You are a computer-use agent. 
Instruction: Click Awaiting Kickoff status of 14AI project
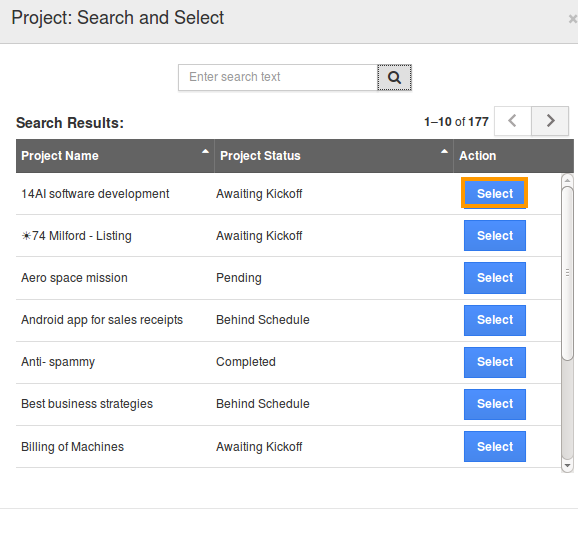(x=259, y=194)
